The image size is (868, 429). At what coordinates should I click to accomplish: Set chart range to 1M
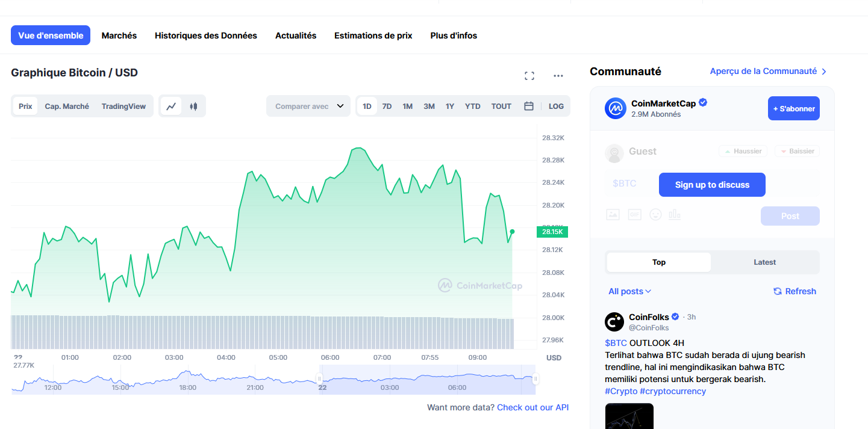(408, 106)
